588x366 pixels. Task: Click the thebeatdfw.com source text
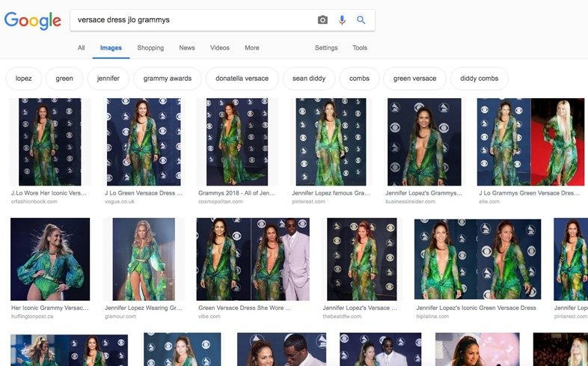click(x=342, y=317)
